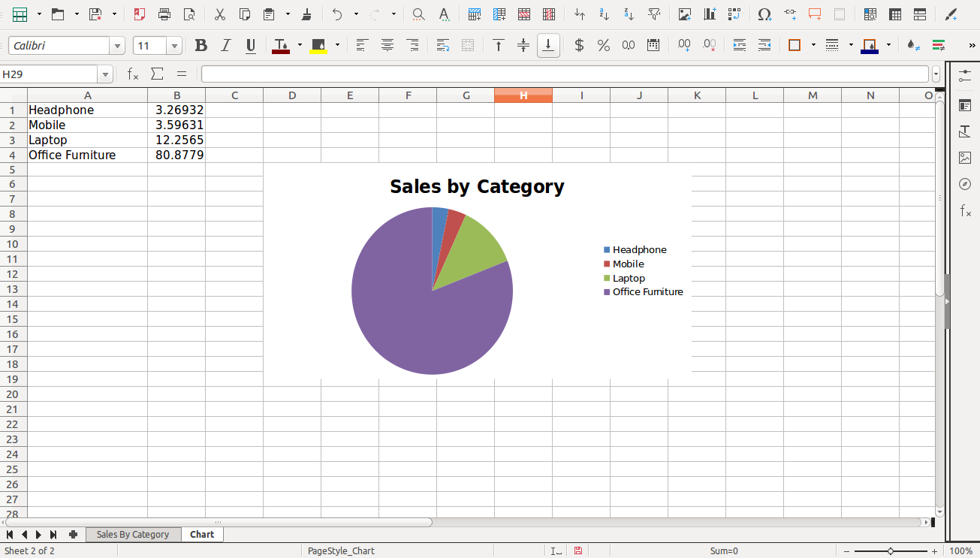The image size is (980, 558).
Task: Insert special character omega icon
Action: [764, 14]
